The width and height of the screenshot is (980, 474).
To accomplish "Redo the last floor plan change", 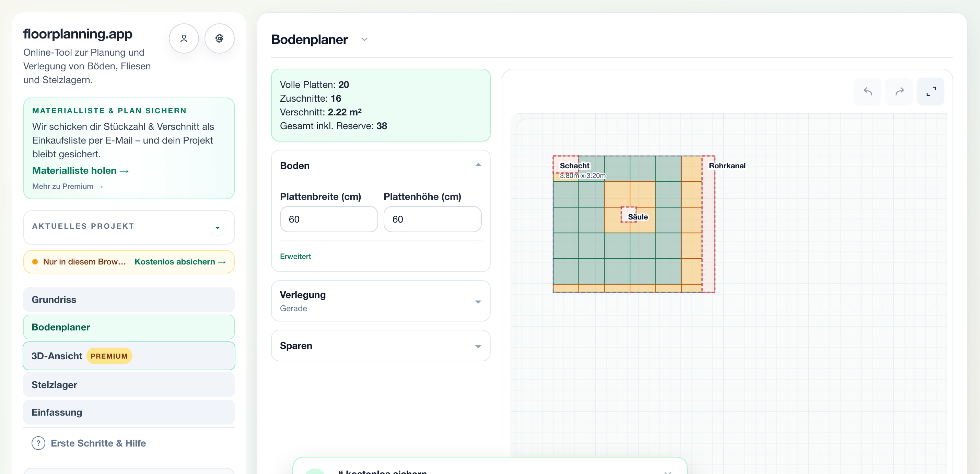I will [x=899, y=91].
